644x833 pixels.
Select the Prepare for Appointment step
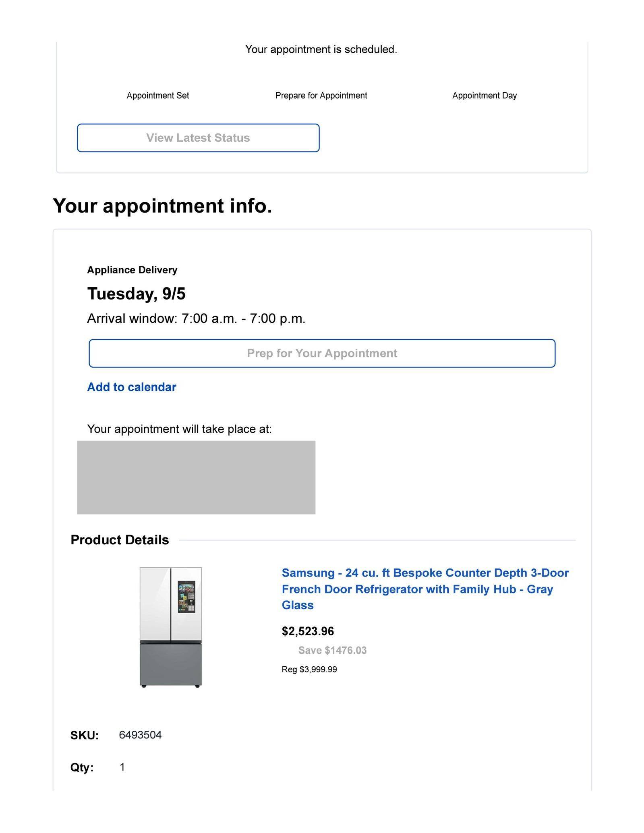coord(321,95)
